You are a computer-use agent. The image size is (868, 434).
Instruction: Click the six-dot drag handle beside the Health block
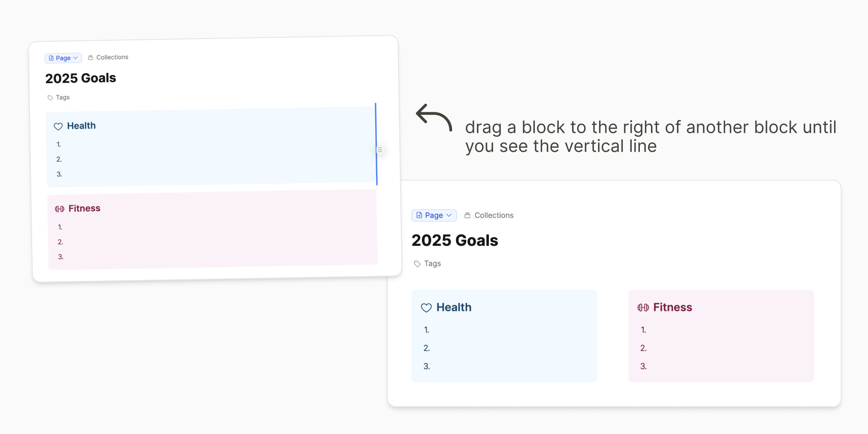380,150
